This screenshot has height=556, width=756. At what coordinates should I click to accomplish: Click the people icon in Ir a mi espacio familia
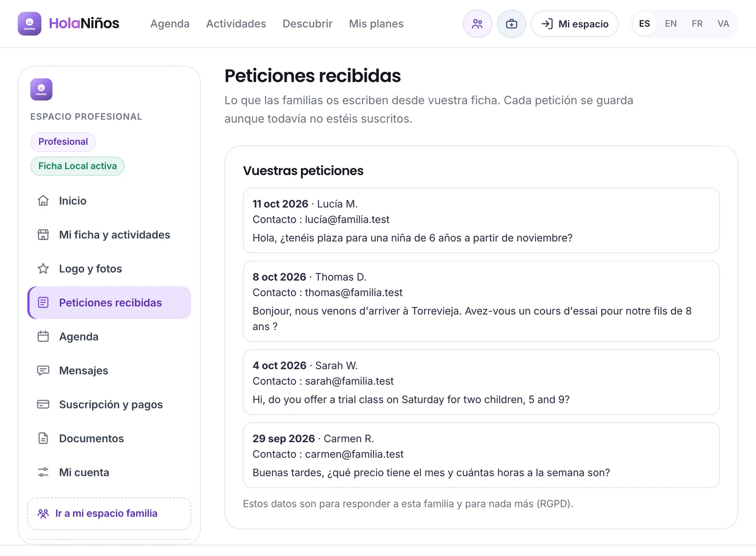tap(43, 513)
